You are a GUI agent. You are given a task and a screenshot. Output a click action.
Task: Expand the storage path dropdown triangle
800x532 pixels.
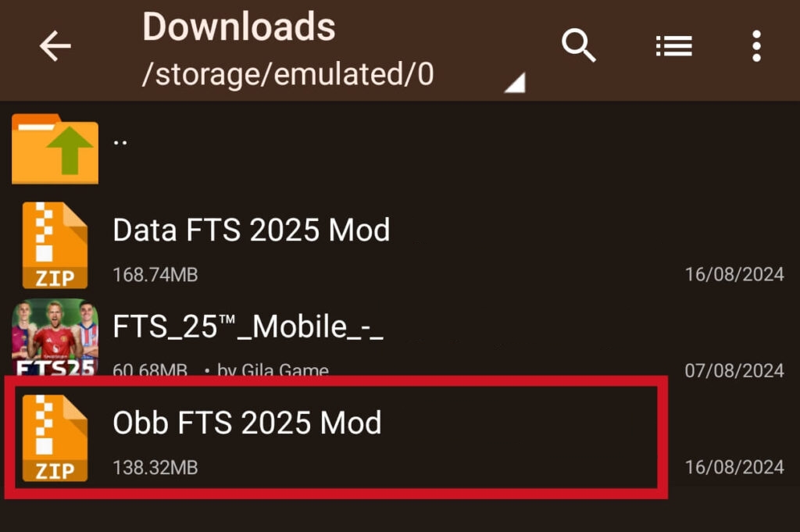click(x=515, y=81)
